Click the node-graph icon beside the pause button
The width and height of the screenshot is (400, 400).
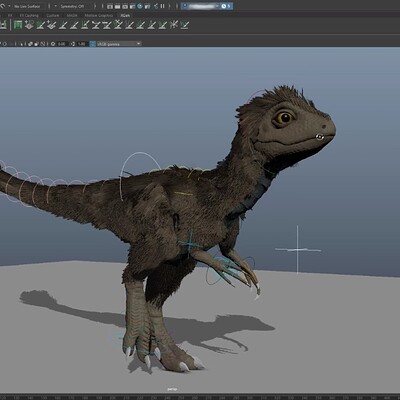coord(156,6)
